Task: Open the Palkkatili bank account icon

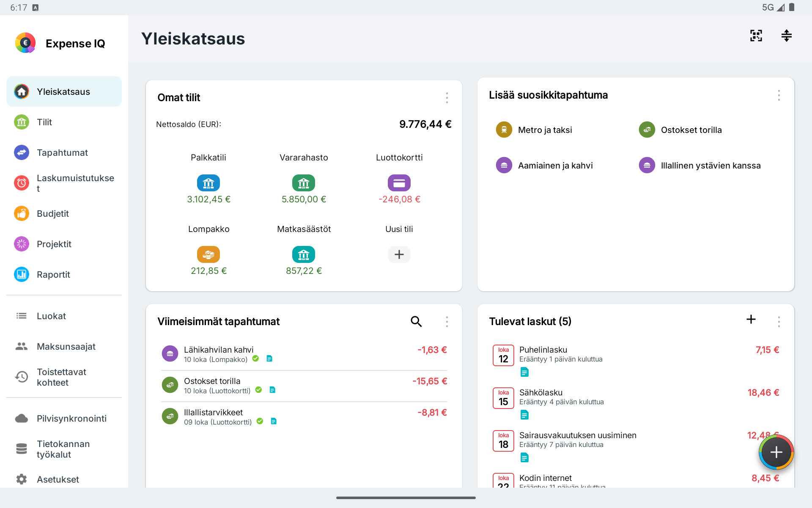Action: coord(208,183)
